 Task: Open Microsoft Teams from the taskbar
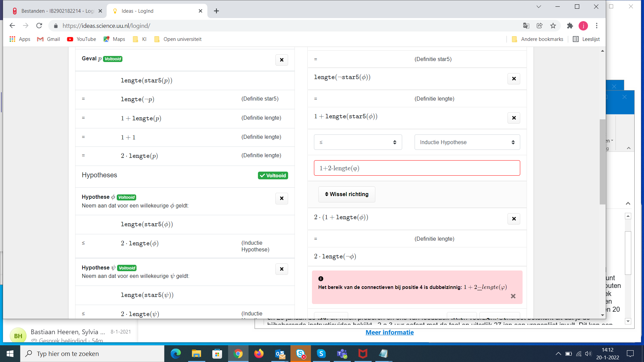click(342, 354)
